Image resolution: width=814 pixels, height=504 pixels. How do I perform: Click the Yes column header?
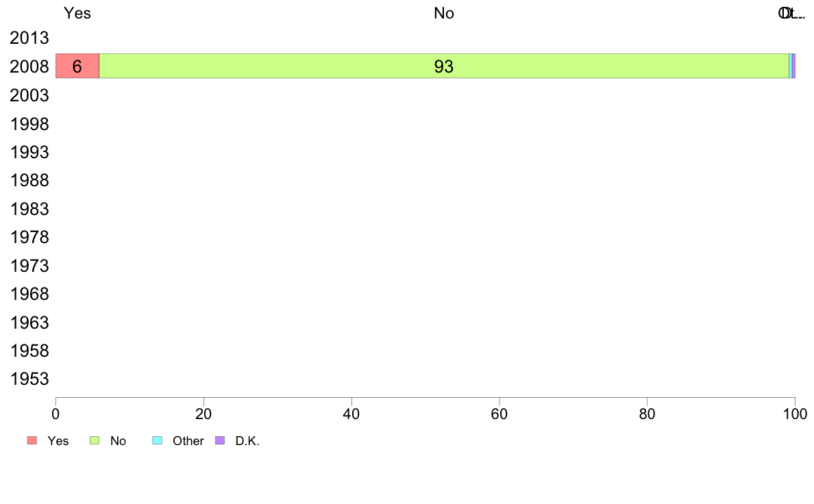[x=77, y=13]
